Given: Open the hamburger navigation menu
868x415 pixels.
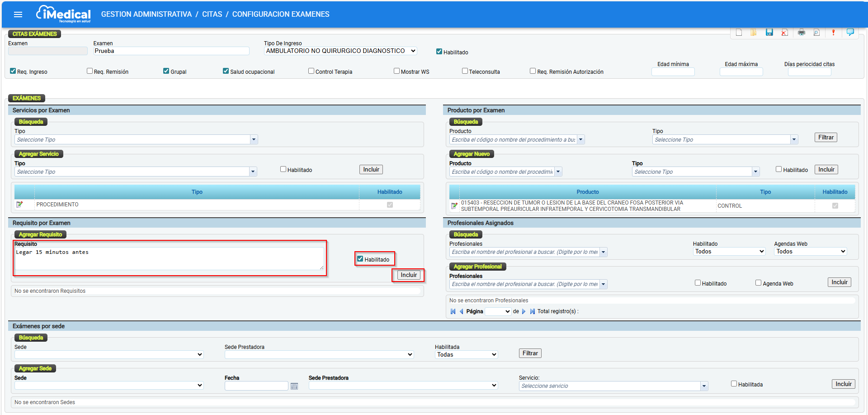Looking at the screenshot, I should pyautogui.click(x=18, y=14).
